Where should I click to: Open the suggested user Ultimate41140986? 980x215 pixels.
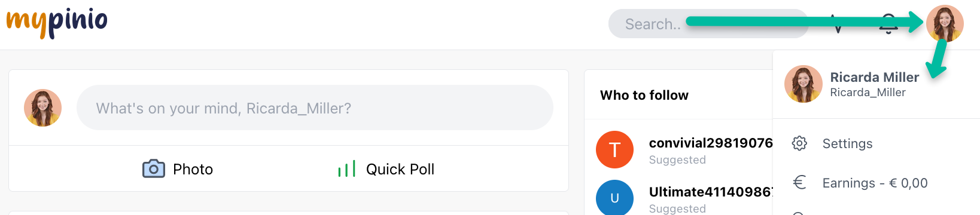(x=711, y=192)
